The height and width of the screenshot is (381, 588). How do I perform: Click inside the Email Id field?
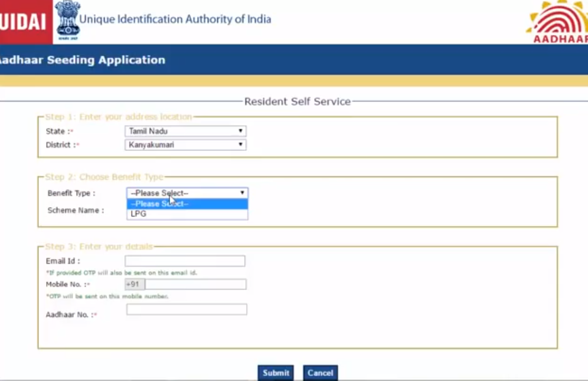click(x=185, y=261)
